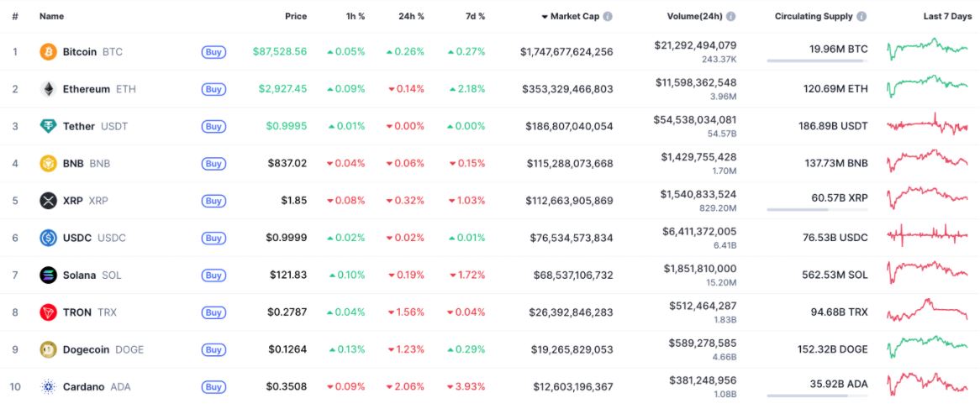Click the Solana logo icon
This screenshot has width=980, height=404.
click(x=49, y=275)
